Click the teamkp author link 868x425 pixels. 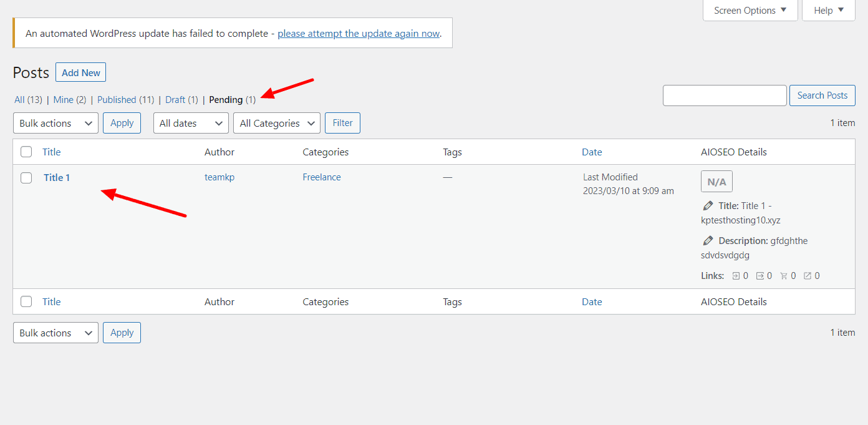tap(219, 177)
